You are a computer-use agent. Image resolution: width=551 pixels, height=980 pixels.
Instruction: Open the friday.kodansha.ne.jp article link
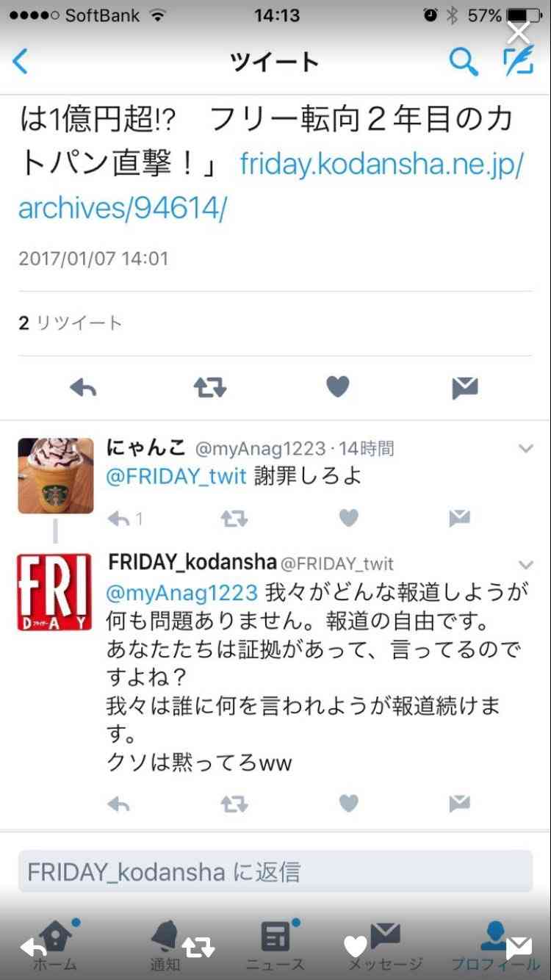270,187
